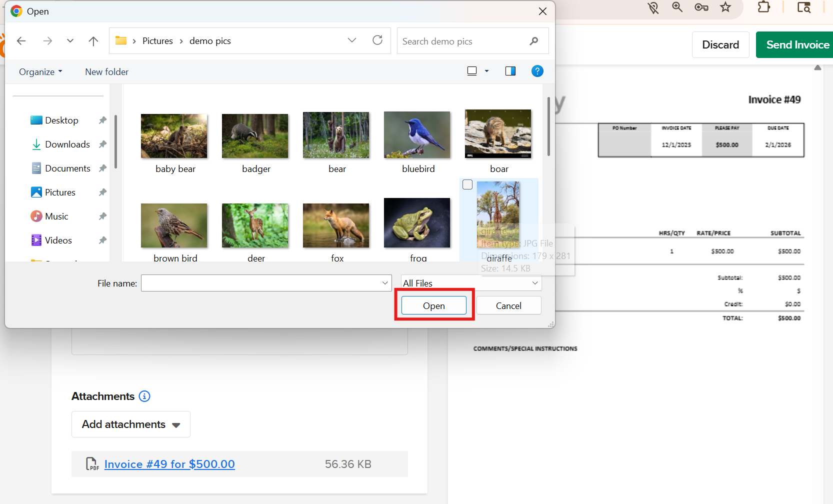Select Downloads in the navigation pane
This screenshot has height=504, width=833.
tap(67, 144)
